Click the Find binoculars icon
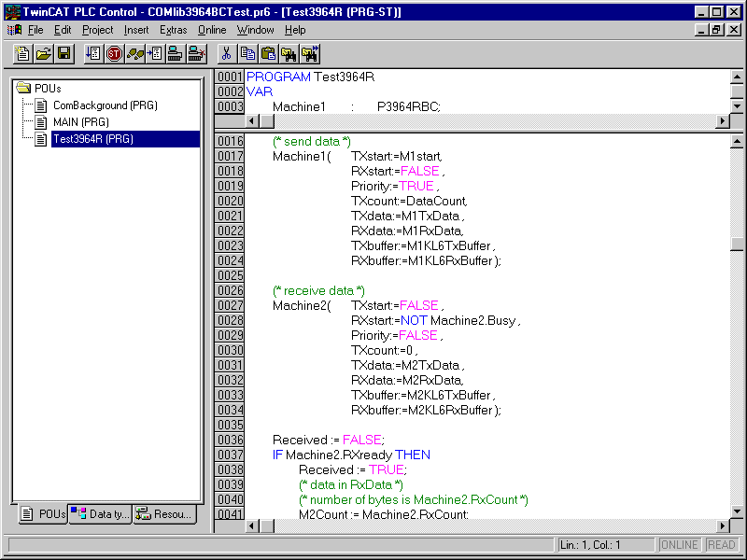Image resolution: width=747 pixels, height=560 pixels. coord(289,53)
